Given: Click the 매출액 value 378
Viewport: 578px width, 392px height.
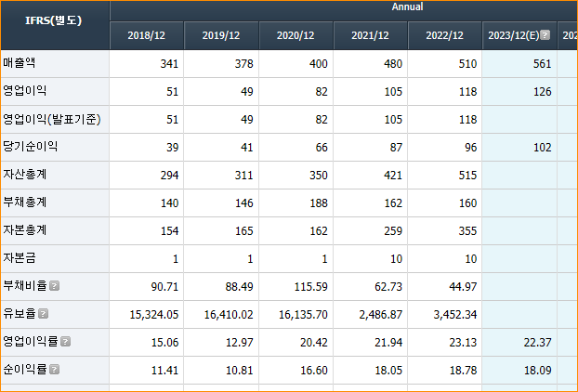Looking at the screenshot, I should point(244,64).
